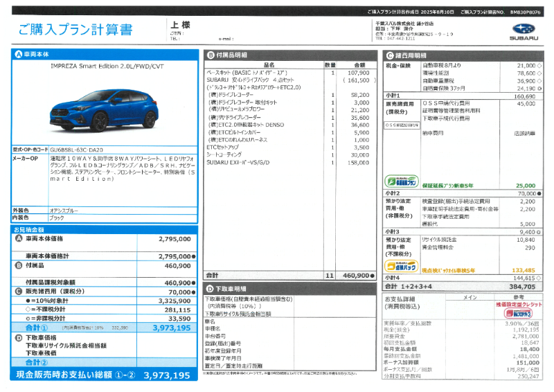Click the dealer phone number 047-442-1211
The height and width of the screenshot is (392, 554).
click(401, 39)
